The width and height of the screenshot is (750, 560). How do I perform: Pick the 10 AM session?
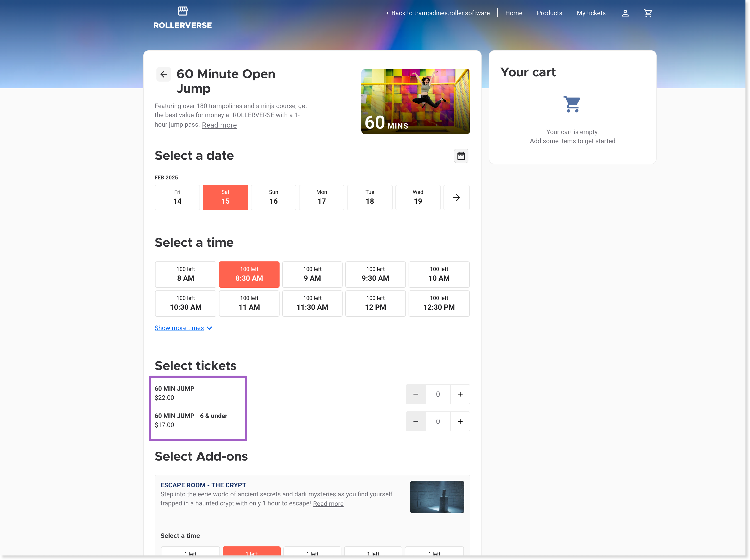point(439,274)
